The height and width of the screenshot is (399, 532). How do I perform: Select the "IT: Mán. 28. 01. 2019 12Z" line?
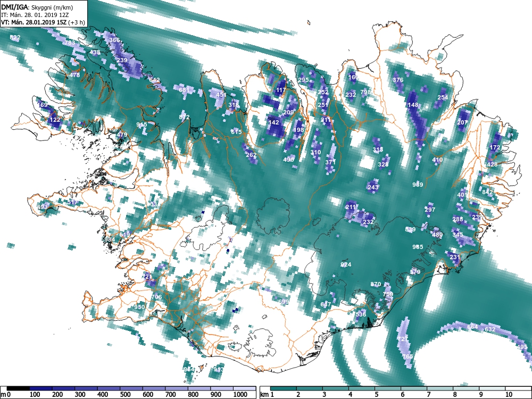(x=35, y=15)
